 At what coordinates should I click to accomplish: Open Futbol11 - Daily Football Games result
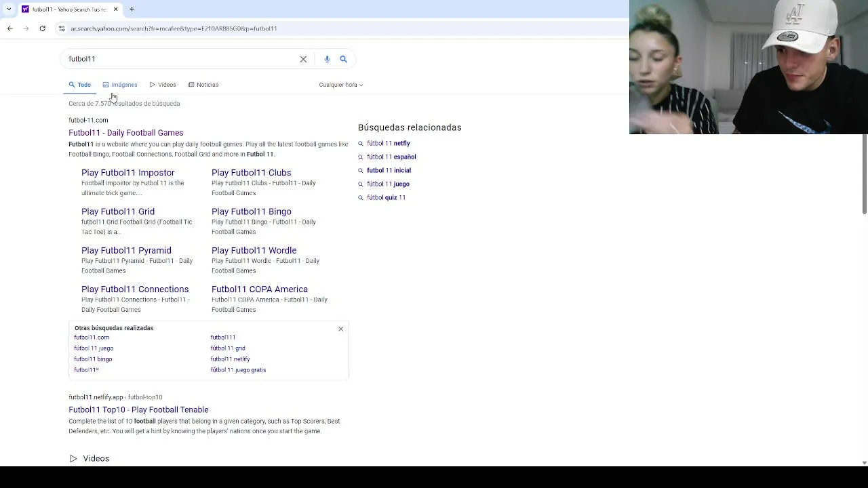125,133
